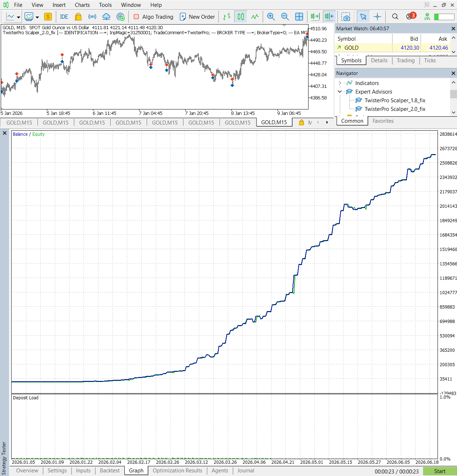Switch to tester Inputs tab

[x=83, y=471]
